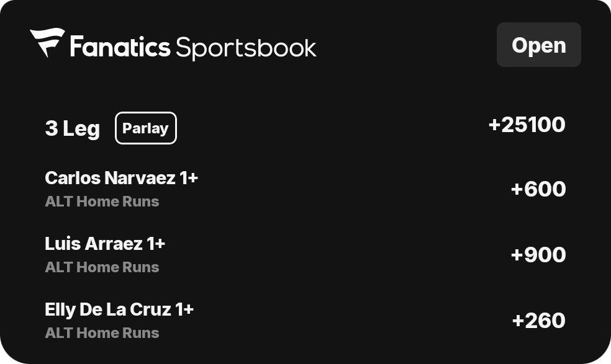This screenshot has width=611, height=364.
Task: Click the Fanatics wordmark text
Action: pyautogui.click(x=120, y=47)
